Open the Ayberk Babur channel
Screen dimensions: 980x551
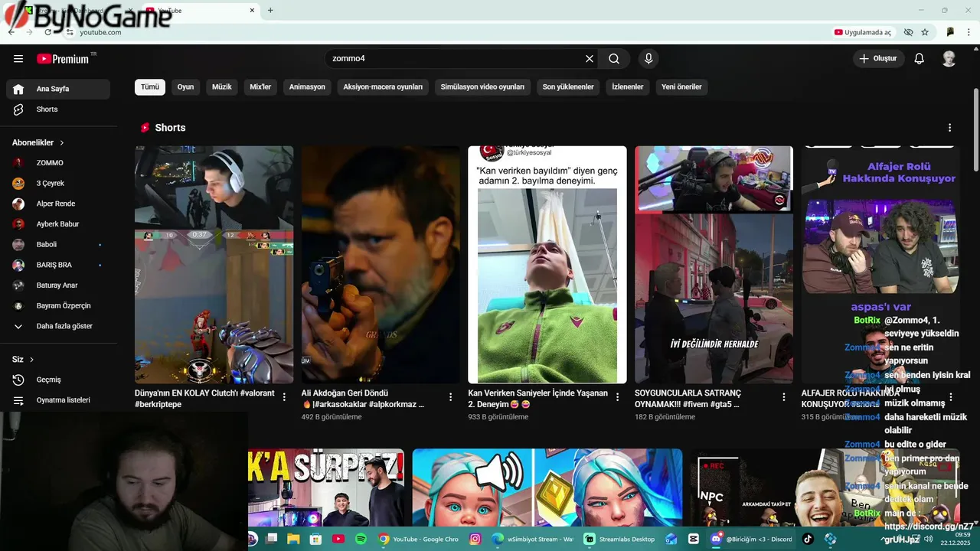pyautogui.click(x=58, y=224)
